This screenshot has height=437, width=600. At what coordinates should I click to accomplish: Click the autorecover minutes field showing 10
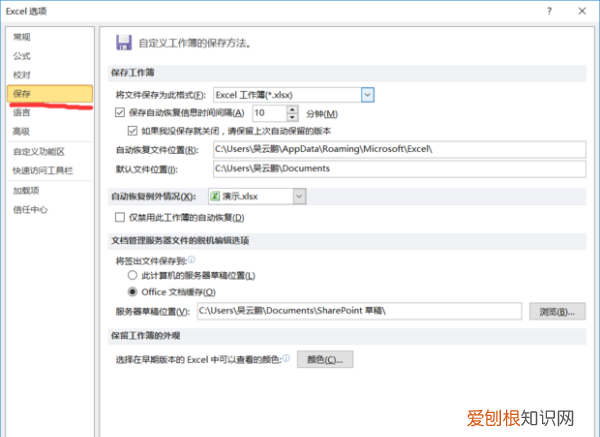coord(269,113)
